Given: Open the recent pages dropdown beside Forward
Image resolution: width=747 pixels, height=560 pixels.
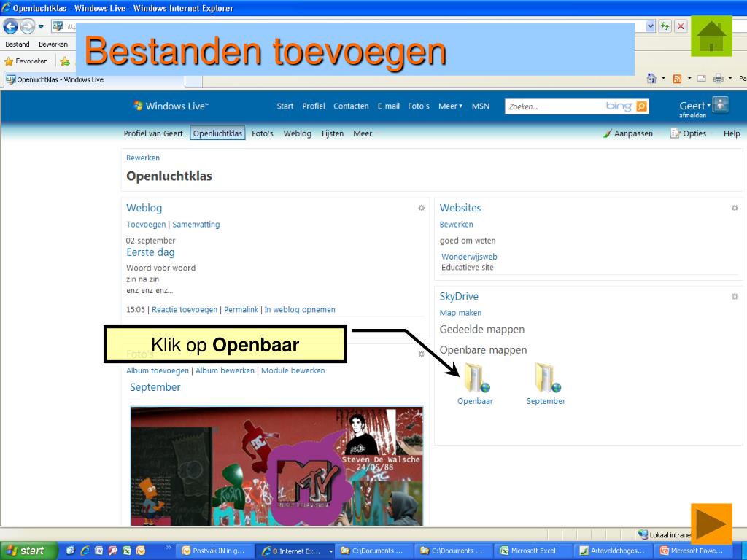Looking at the screenshot, I should [x=41, y=27].
